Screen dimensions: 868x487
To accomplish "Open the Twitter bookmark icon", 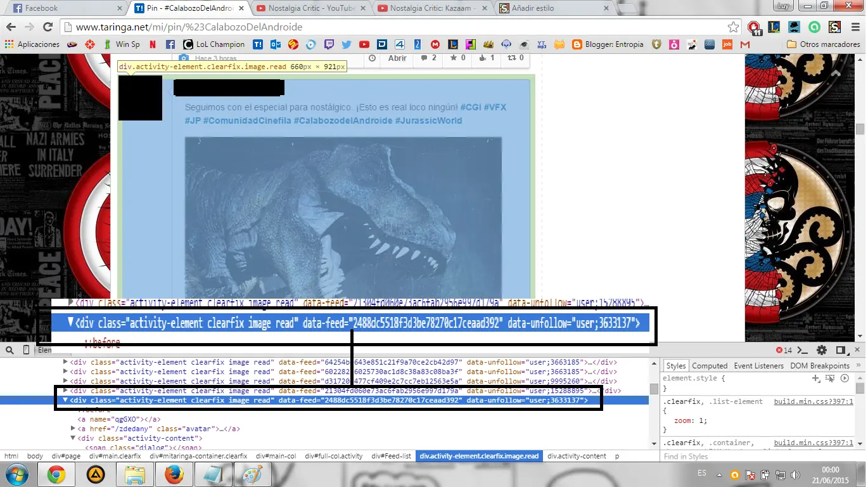I will point(347,44).
